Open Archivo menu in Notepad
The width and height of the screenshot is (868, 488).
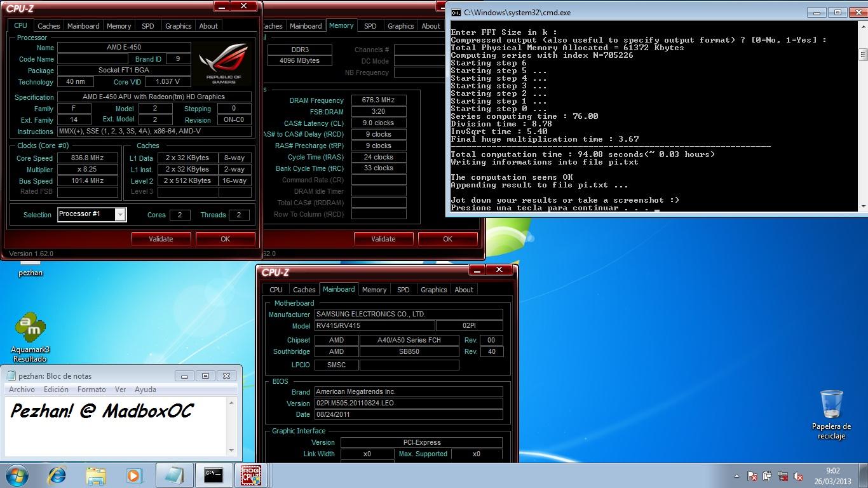coord(22,390)
